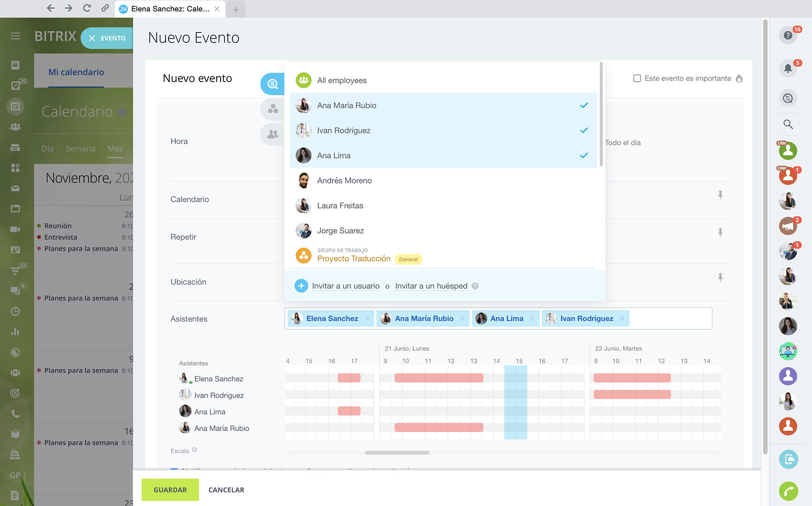Screen dimensions: 812x506
Task: Click 'Invitar a un huésped' link
Action: click(x=431, y=286)
